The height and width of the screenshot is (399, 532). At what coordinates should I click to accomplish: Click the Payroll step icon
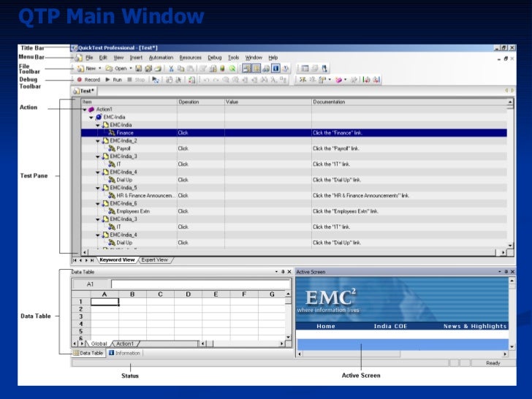(112, 148)
